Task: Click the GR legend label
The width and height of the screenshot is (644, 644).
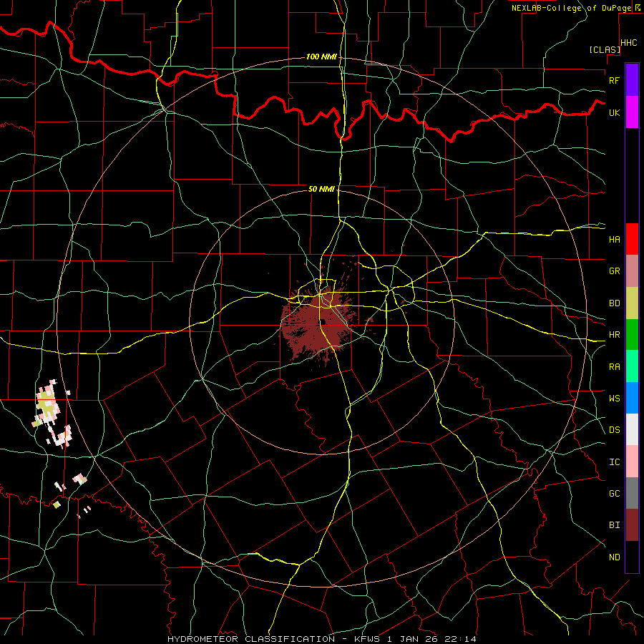Action: [x=614, y=271]
